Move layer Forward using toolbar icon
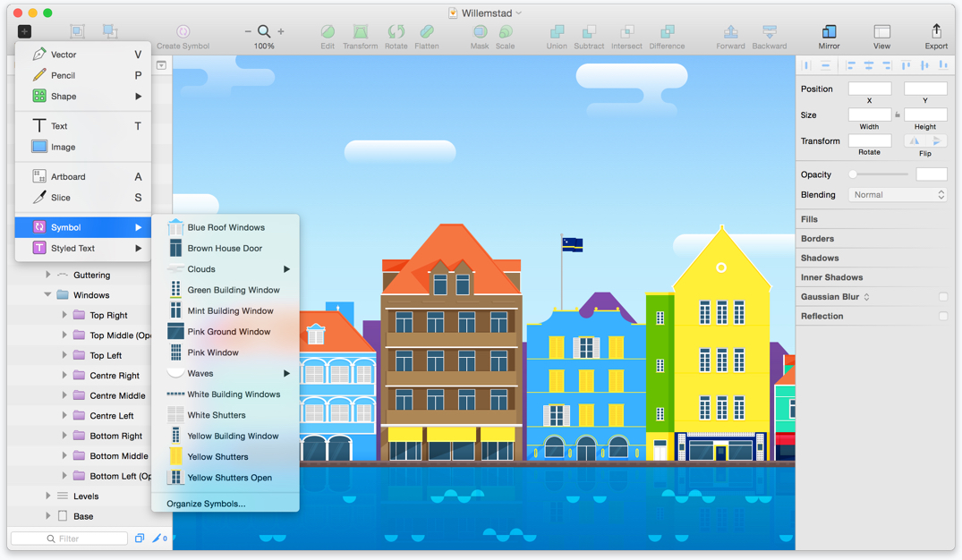Viewport: 962px width, 560px height. (730, 32)
